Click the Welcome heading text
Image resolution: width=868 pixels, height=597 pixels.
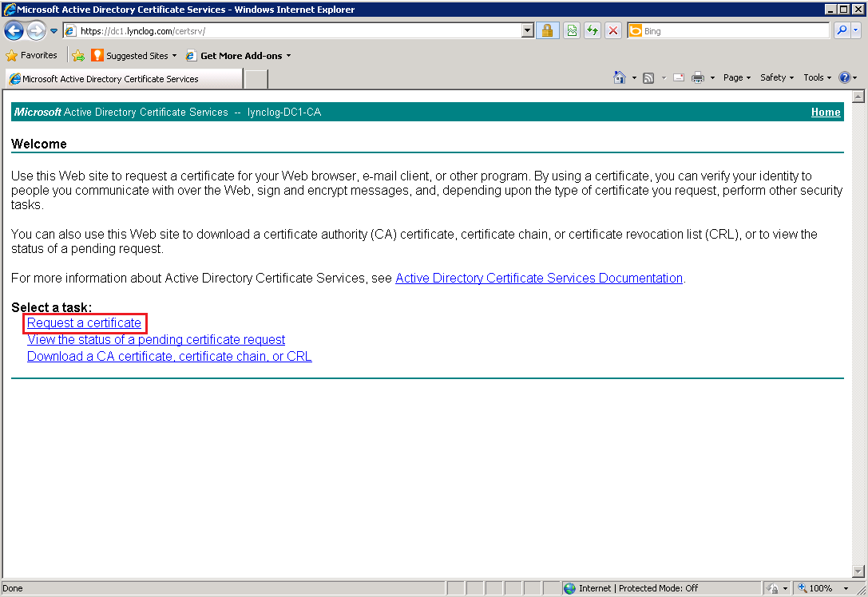click(x=39, y=144)
